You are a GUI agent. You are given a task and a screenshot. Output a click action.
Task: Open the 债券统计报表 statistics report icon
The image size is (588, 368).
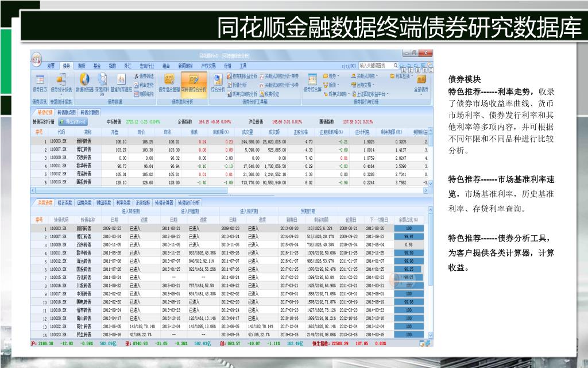(x=61, y=83)
